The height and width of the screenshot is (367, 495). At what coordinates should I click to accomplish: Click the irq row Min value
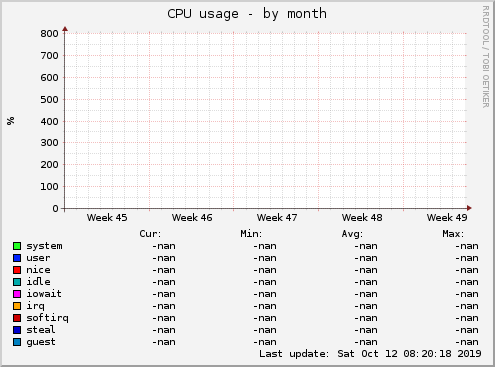point(265,306)
